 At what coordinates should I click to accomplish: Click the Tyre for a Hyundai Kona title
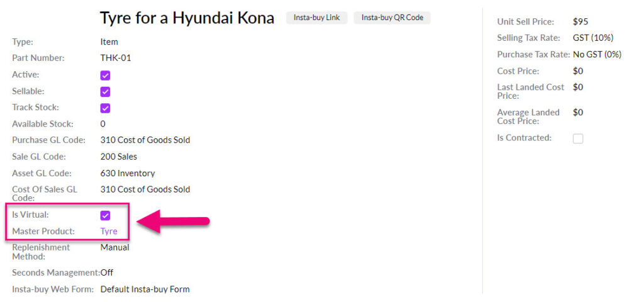[187, 18]
